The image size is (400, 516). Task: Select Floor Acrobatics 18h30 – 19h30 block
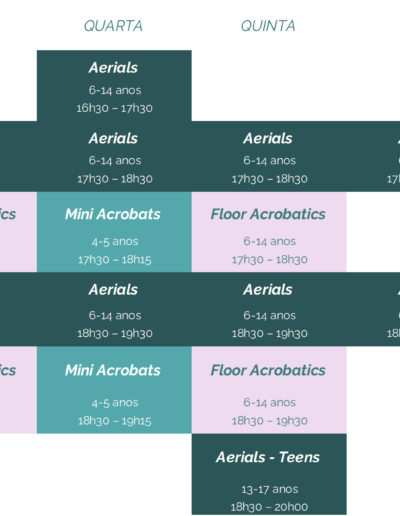269,390
